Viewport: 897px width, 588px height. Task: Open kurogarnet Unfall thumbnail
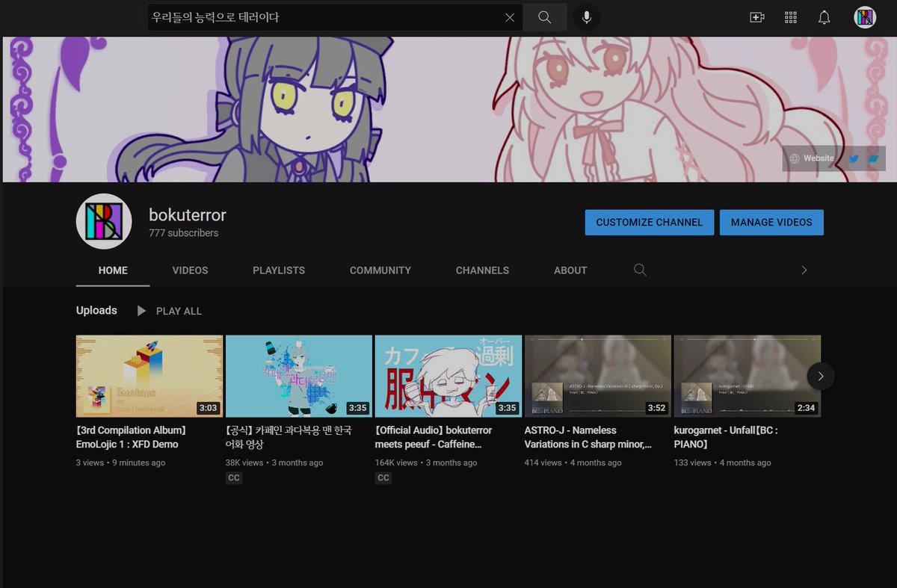747,376
